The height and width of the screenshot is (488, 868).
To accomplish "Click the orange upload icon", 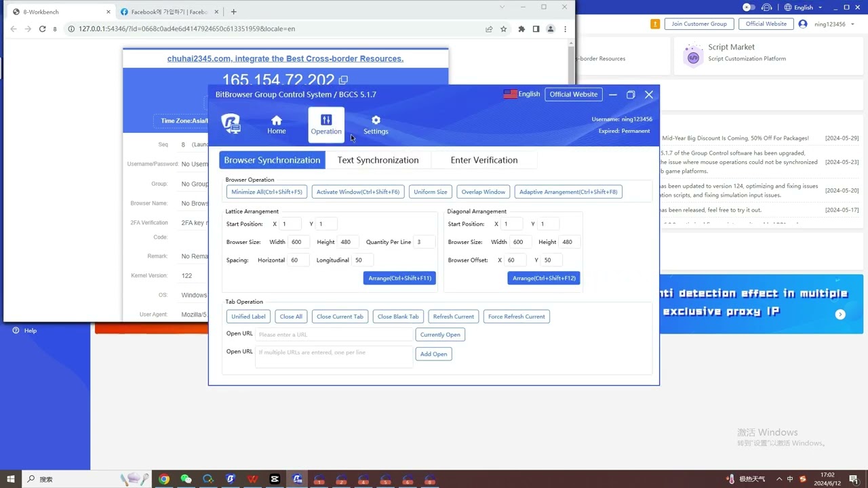I will 655,24.
